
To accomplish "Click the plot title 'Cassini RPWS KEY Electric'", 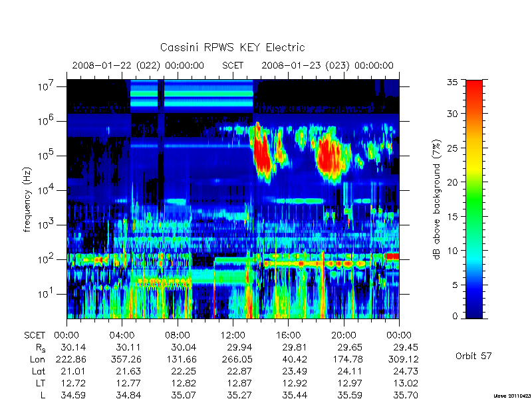I will (x=232, y=47).
